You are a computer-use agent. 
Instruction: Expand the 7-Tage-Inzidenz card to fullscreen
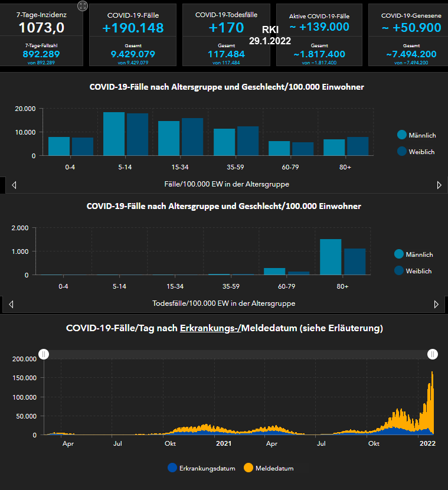point(83,6)
